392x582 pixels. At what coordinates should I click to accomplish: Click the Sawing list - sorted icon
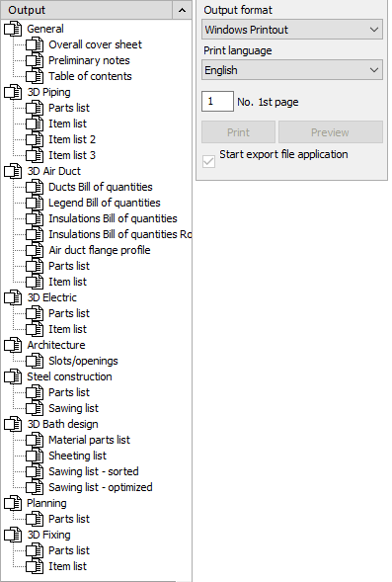tap(35, 471)
